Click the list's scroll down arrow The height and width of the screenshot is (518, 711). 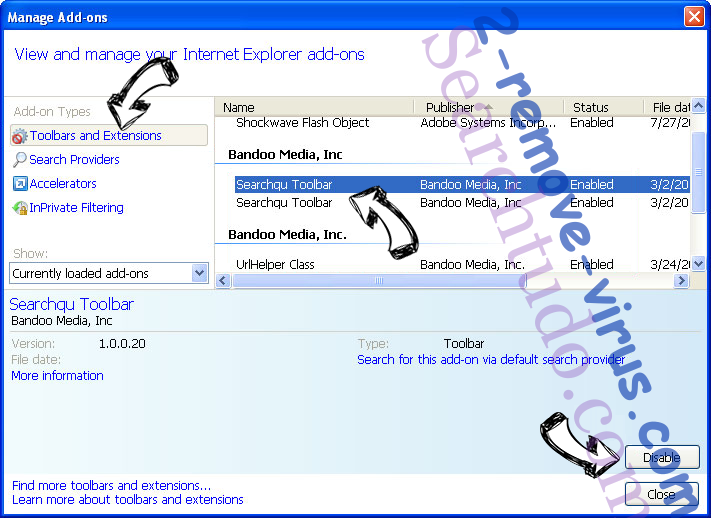click(x=699, y=263)
